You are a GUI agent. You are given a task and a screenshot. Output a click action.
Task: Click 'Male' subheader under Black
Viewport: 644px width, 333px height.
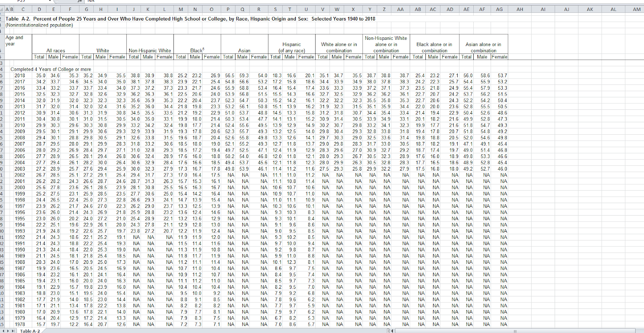pos(195,57)
